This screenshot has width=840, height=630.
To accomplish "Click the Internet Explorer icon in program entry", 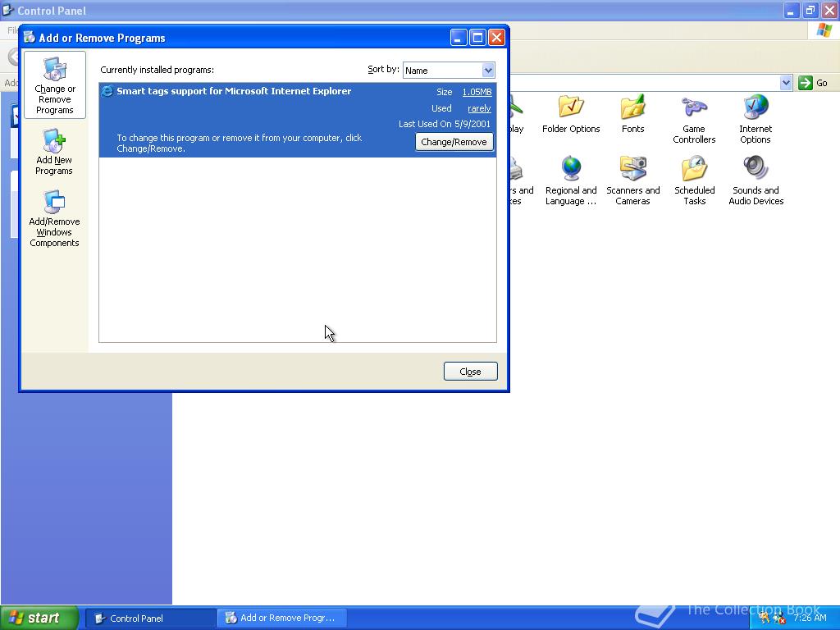I will click(107, 91).
